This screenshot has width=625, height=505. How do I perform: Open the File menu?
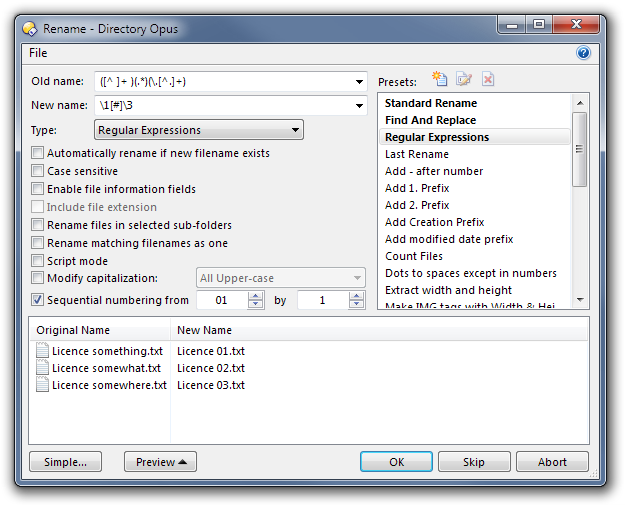point(38,53)
